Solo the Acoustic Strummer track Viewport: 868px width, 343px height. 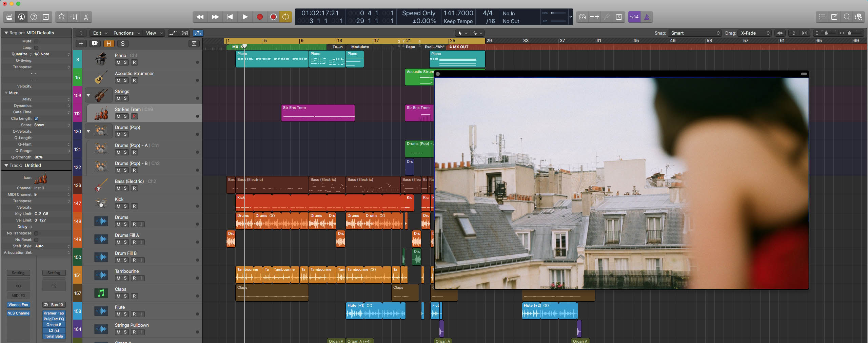tap(125, 80)
